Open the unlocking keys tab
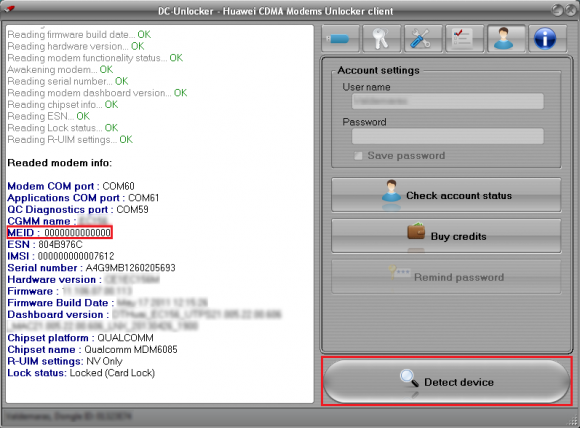Screen dimensions: 580x428 (382, 38)
